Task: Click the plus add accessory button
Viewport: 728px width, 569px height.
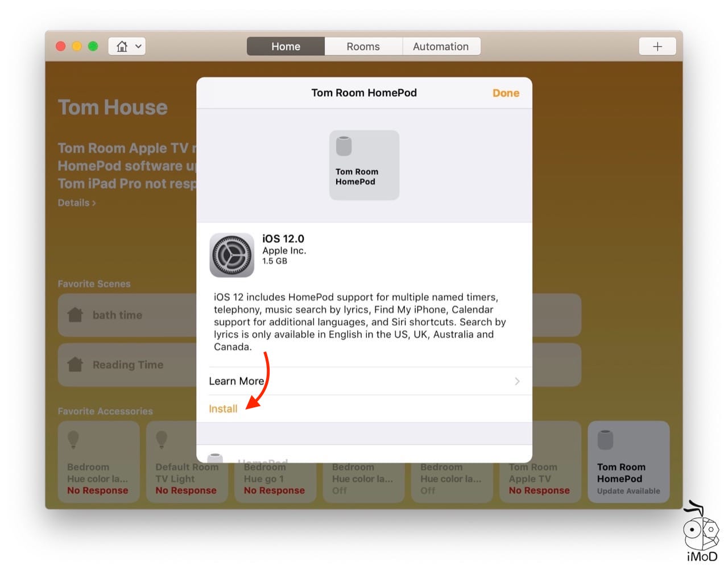Action: tap(657, 47)
